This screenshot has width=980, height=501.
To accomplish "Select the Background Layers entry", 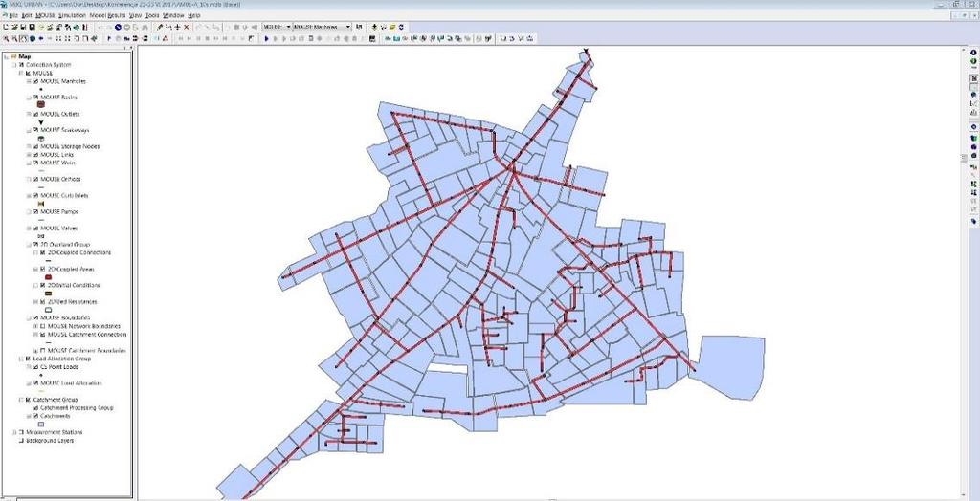I will tap(50, 441).
